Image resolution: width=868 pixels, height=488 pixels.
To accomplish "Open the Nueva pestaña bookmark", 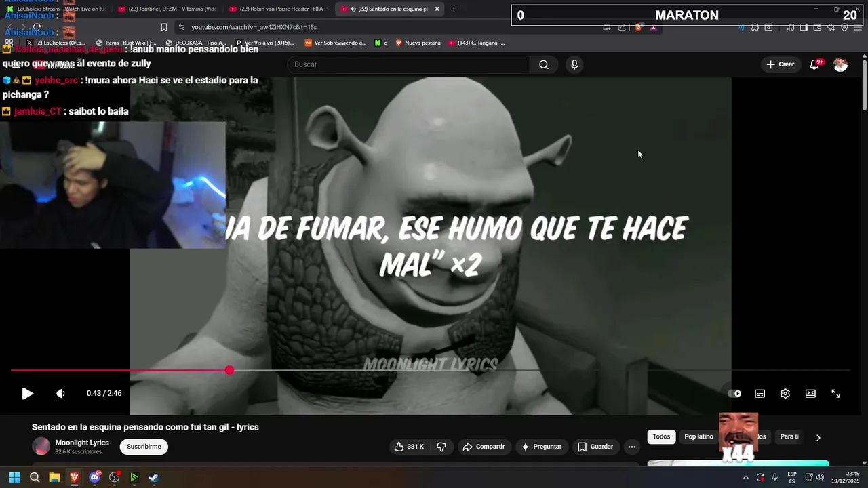I will point(418,43).
